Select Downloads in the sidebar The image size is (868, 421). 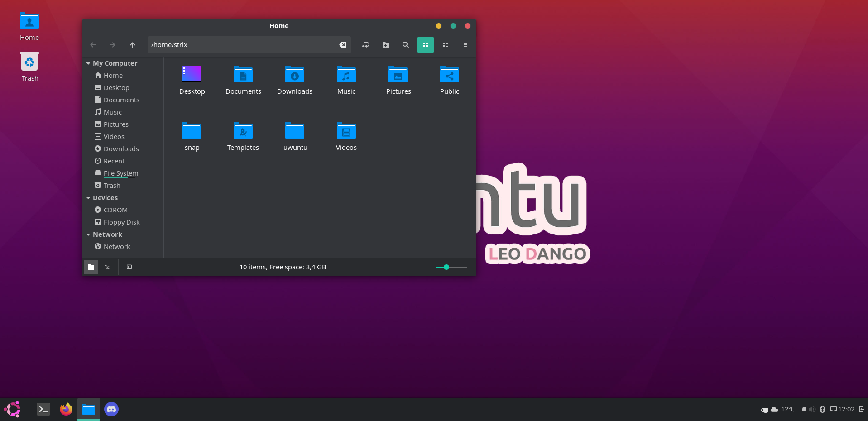(x=121, y=149)
